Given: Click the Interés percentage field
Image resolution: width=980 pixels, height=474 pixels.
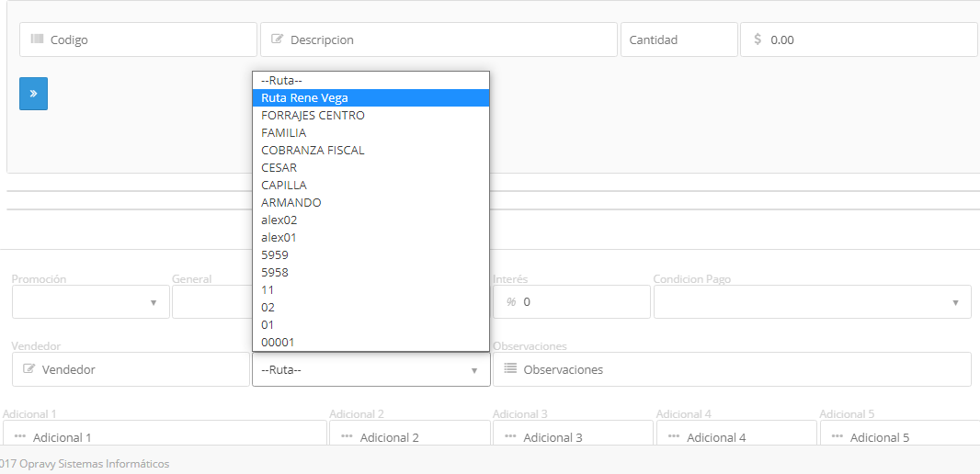Looking at the screenshot, I should pyautogui.click(x=571, y=302).
